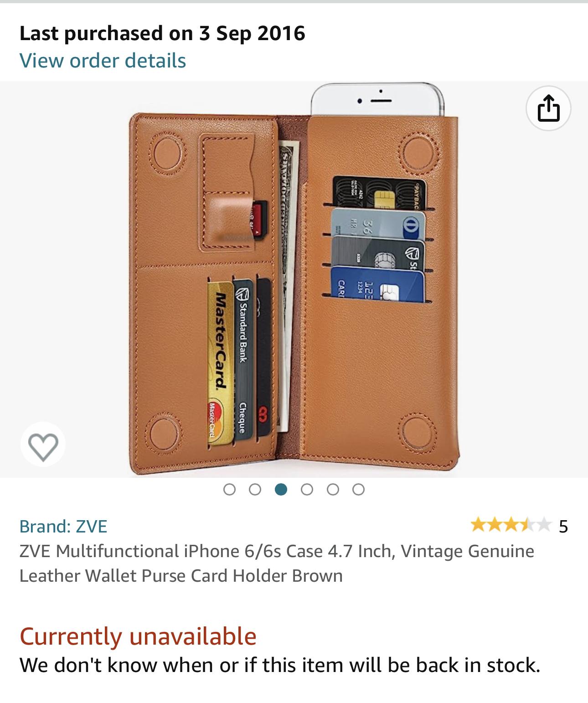
Task: Select the second image carousel dot
Action: pos(255,490)
